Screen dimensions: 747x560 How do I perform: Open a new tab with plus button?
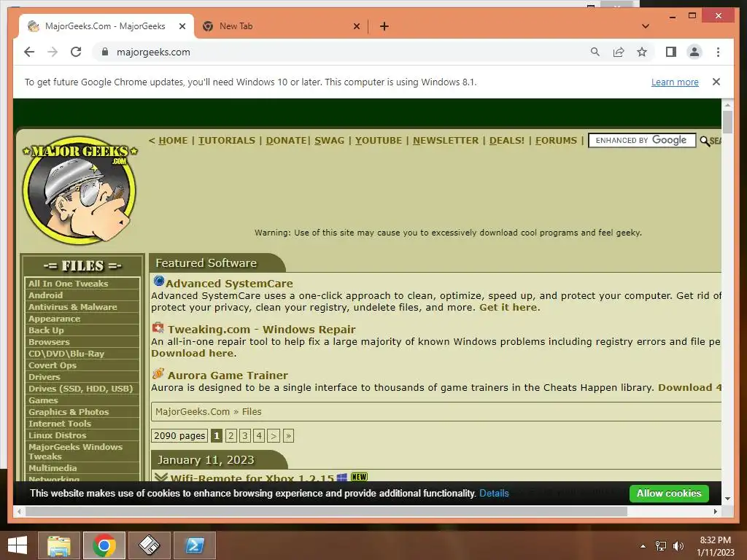click(384, 27)
